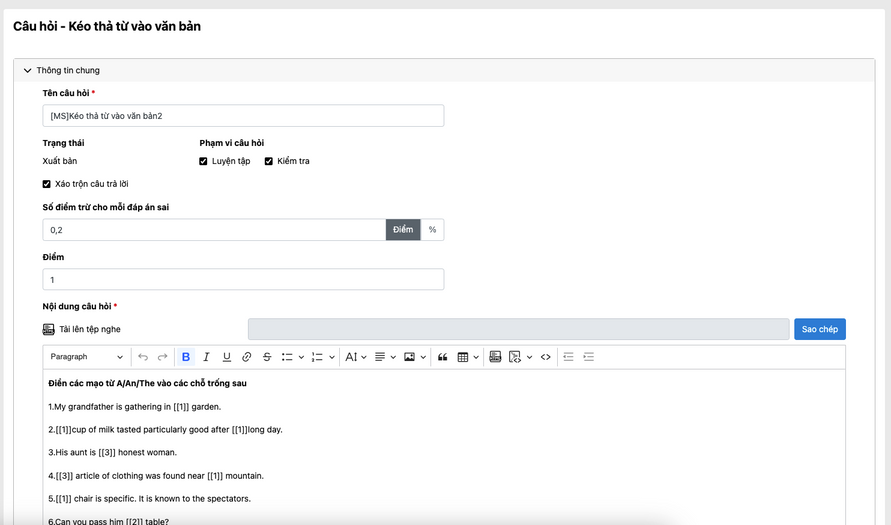Apply italic formatting in the editor
This screenshot has width=891, height=525.
click(206, 357)
